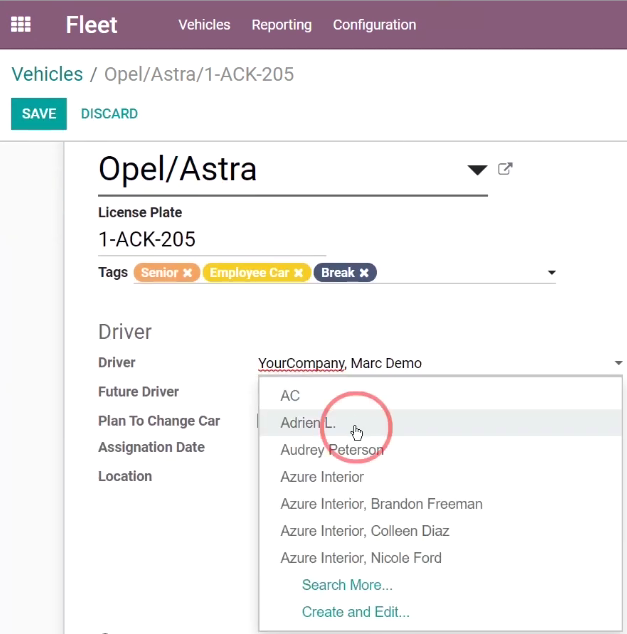Pick Azure Interior, Brandon Freeman

coord(440,504)
